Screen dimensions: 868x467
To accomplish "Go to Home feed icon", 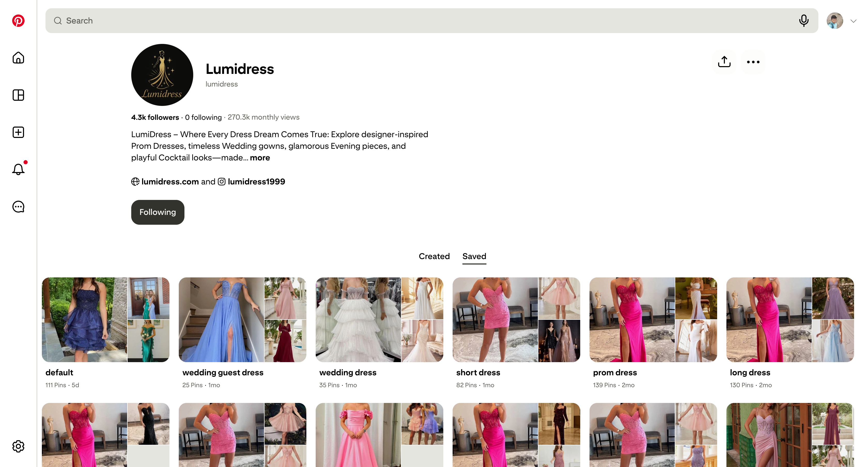I will pyautogui.click(x=18, y=58).
